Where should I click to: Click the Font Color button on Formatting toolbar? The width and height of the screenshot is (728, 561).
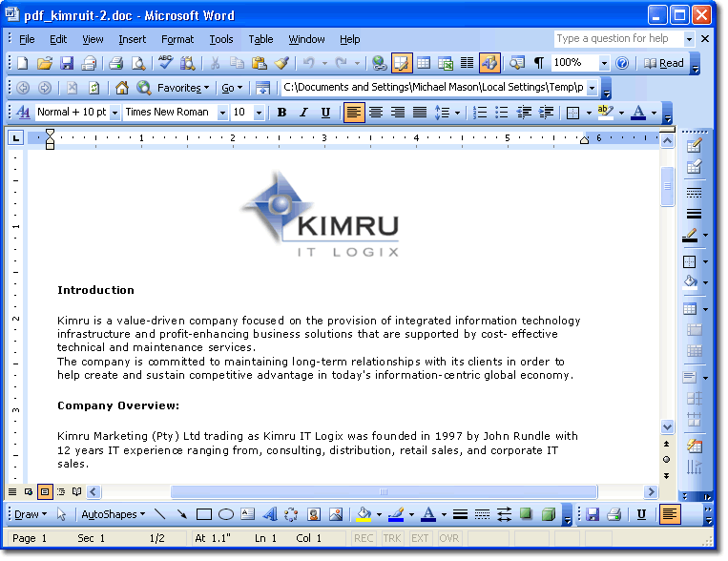click(638, 113)
